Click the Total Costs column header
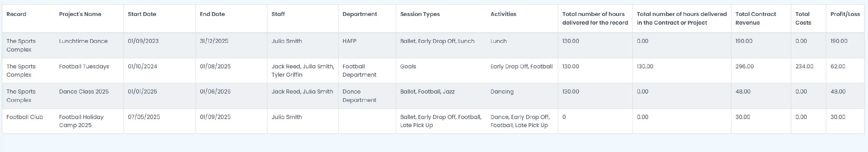This screenshot has width=868, height=152. click(803, 19)
